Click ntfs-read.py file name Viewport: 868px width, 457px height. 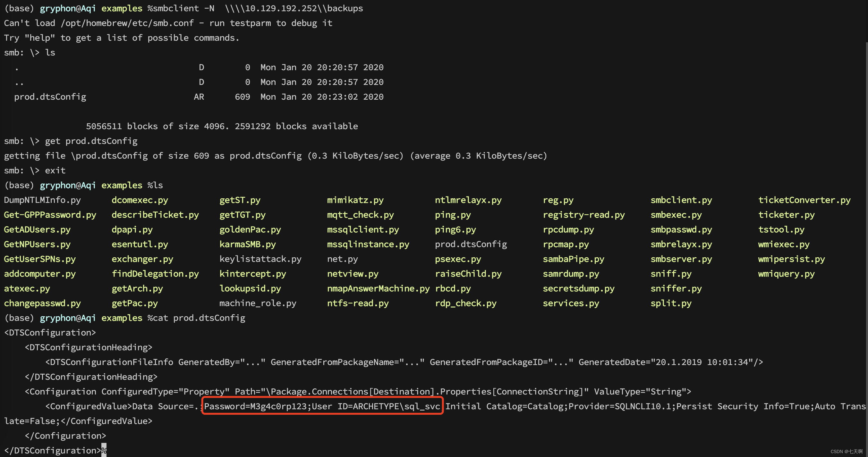[358, 303]
